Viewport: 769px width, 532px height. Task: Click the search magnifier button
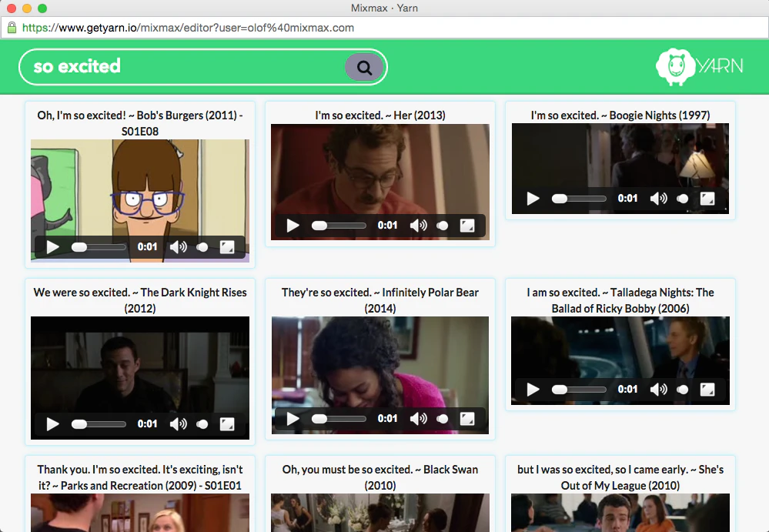pos(364,67)
